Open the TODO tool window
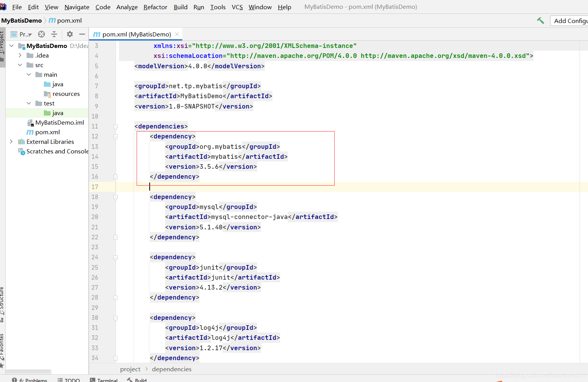 coord(69,380)
